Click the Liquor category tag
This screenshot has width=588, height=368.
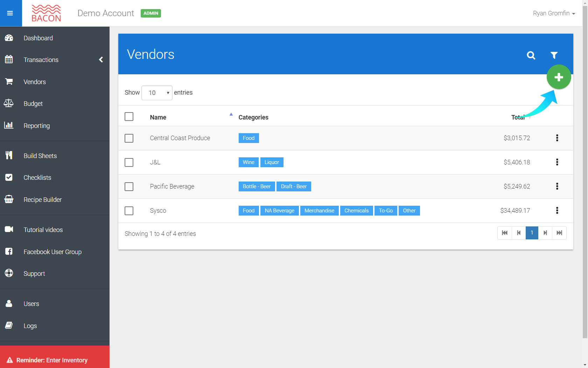(272, 162)
